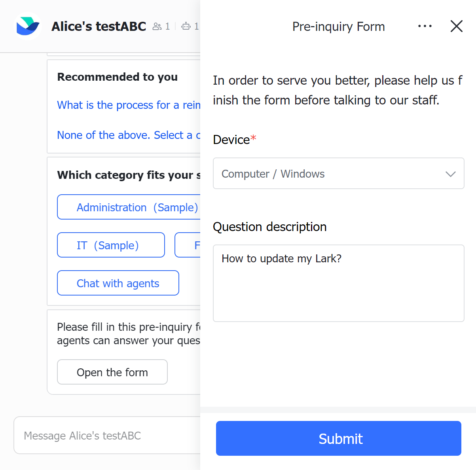Viewport: 476px width, 470px height.
Task: Close the Pre-inquiry Form panel
Action: [x=456, y=26]
